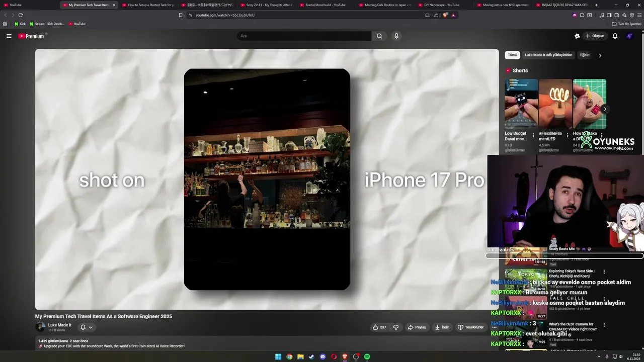The image size is (644, 362).
Task: Share the video via 'Paylaş'
Action: [x=417, y=327]
